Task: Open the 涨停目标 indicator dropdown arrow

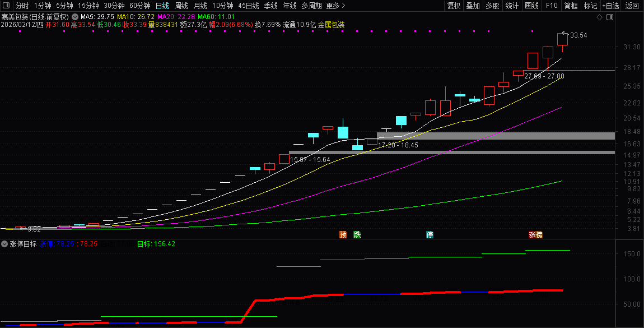Action: pyautogui.click(x=4, y=244)
